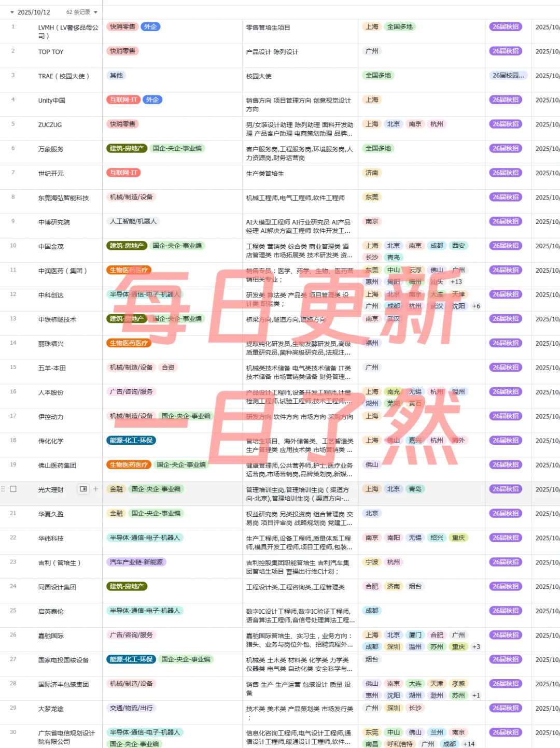Click the 汽车产业链-新能源 tag on the 吉利 row
560x748 pixels.
point(136,562)
